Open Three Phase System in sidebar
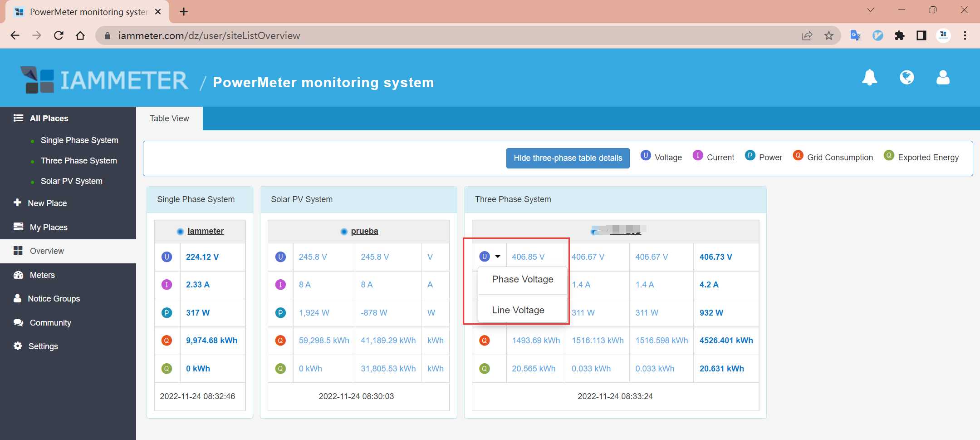This screenshot has height=440, width=980. (78, 161)
